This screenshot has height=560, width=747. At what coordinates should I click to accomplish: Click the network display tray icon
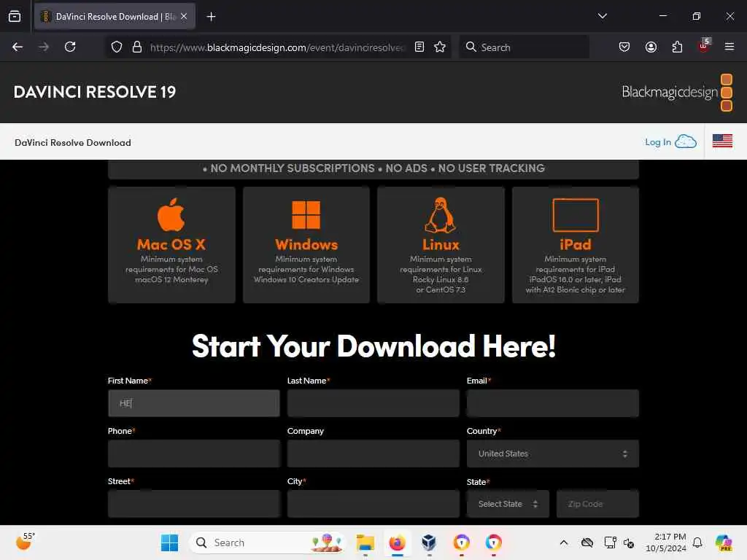610,542
